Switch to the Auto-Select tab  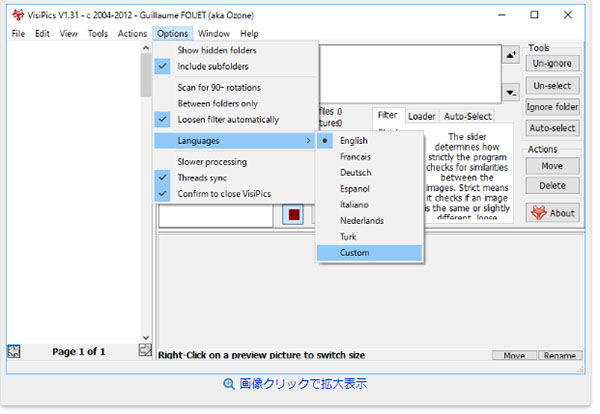pos(467,116)
